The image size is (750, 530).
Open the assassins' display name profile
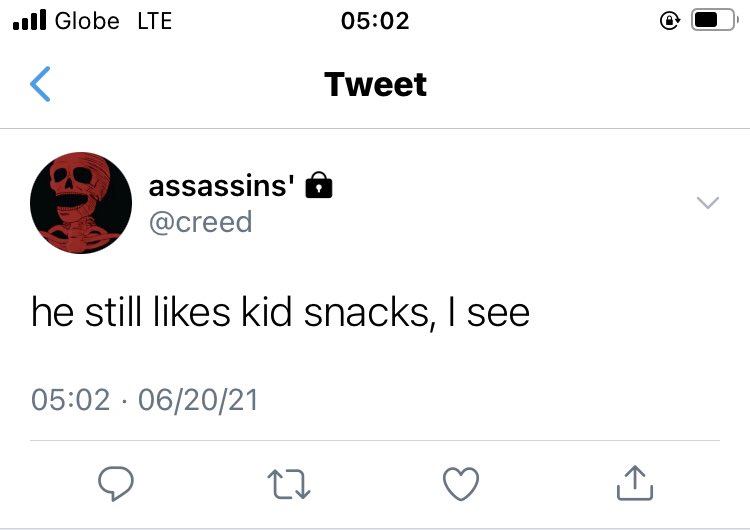[x=221, y=186]
